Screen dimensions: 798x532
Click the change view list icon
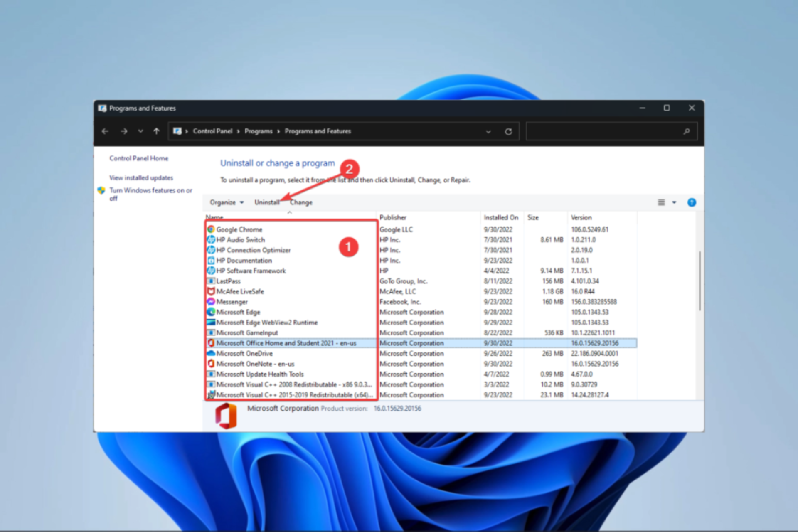click(661, 202)
